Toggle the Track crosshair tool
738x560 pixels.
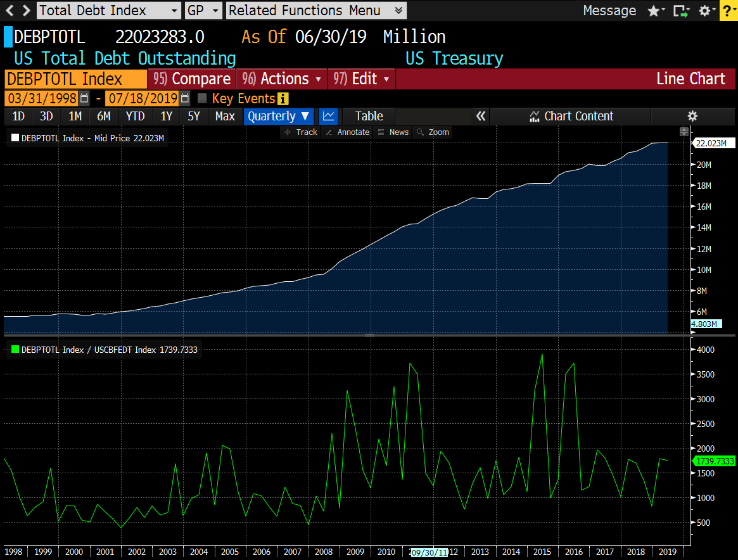[301, 132]
